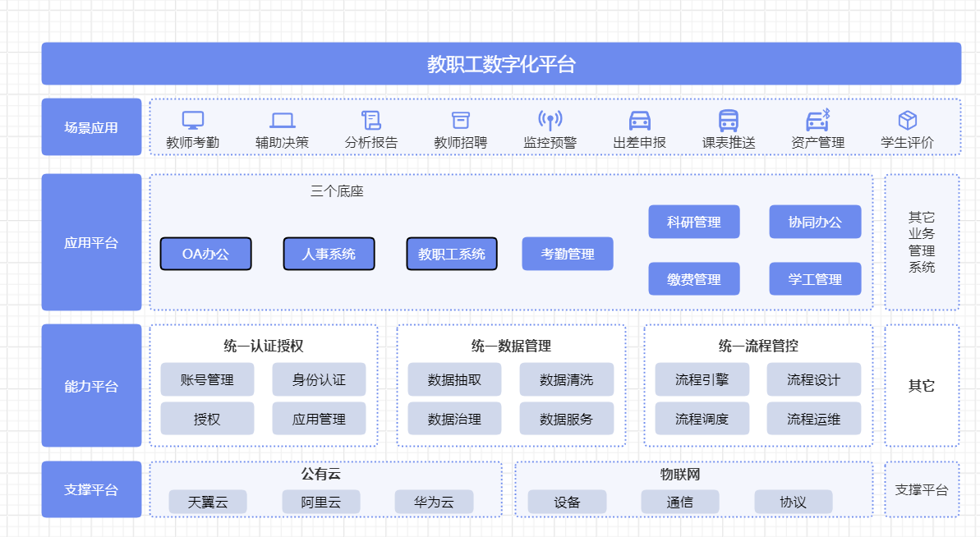Select the 资产管理 icon
The width and height of the screenshot is (980, 537).
817,120
